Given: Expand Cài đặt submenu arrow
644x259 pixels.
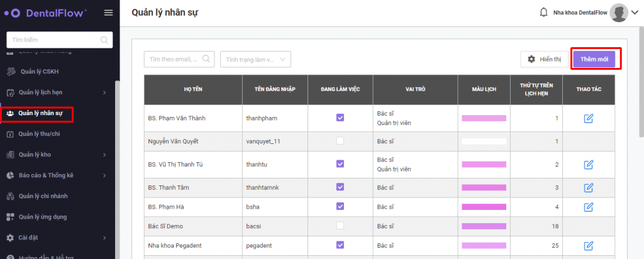Looking at the screenshot, I should 104,238.
